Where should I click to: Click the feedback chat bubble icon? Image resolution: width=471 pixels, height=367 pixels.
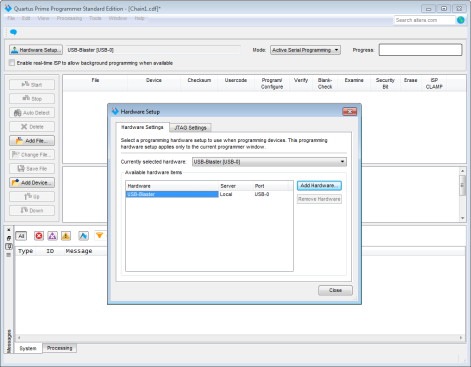(13, 32)
